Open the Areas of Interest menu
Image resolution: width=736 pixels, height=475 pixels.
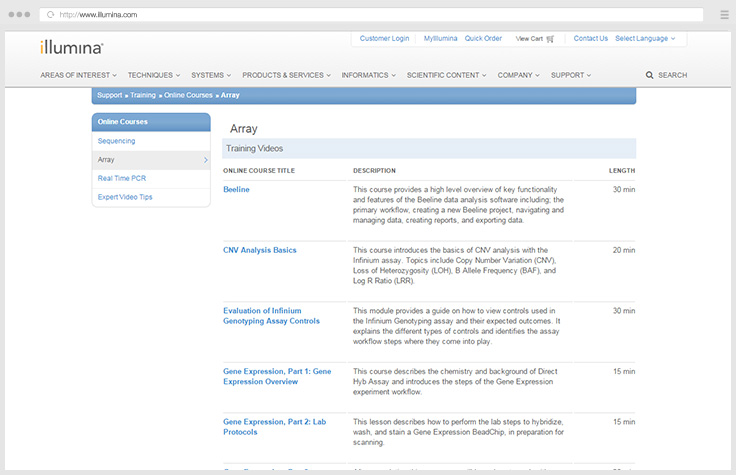(x=78, y=75)
